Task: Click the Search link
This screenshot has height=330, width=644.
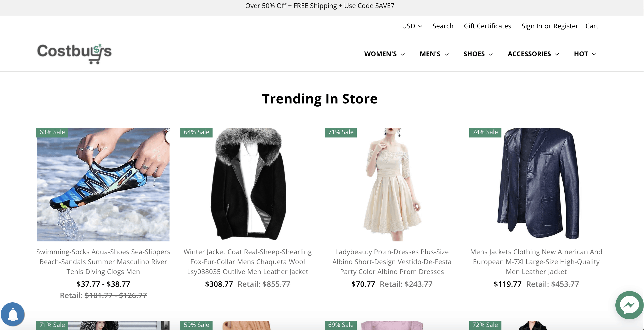Action: tap(443, 26)
